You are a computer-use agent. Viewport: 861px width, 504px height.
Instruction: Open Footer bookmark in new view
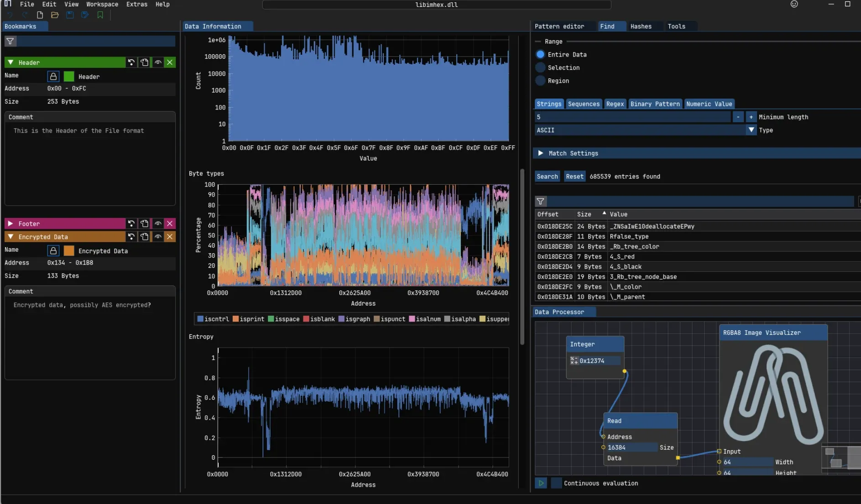[x=145, y=223]
